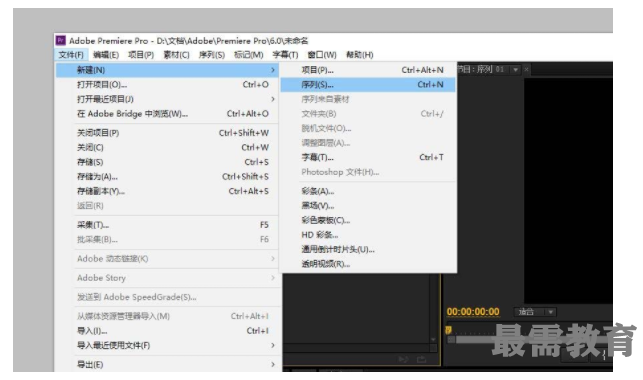Choose 彩色蒙板(C)... in the New submenu

tap(368, 220)
